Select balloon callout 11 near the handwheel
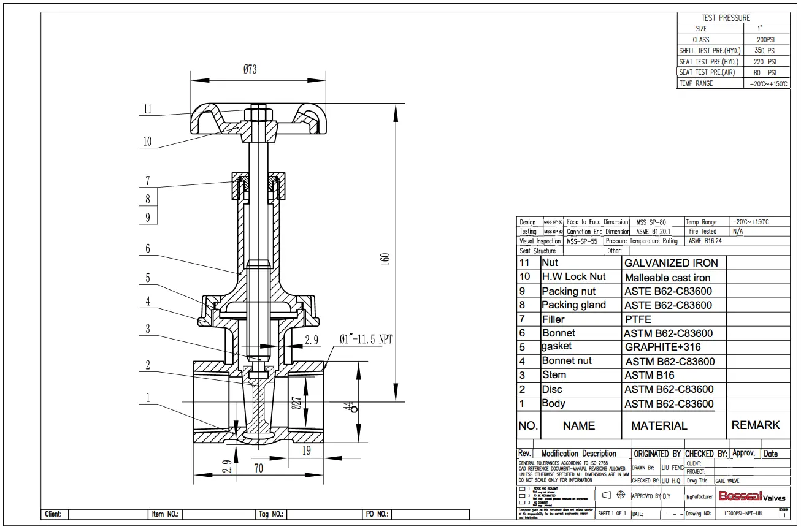The width and height of the screenshot is (801, 532). (148, 109)
